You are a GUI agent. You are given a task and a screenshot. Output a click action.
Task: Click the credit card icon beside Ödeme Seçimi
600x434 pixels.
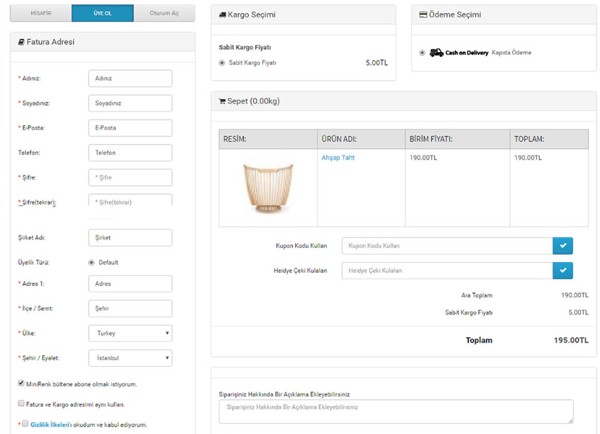pos(424,16)
